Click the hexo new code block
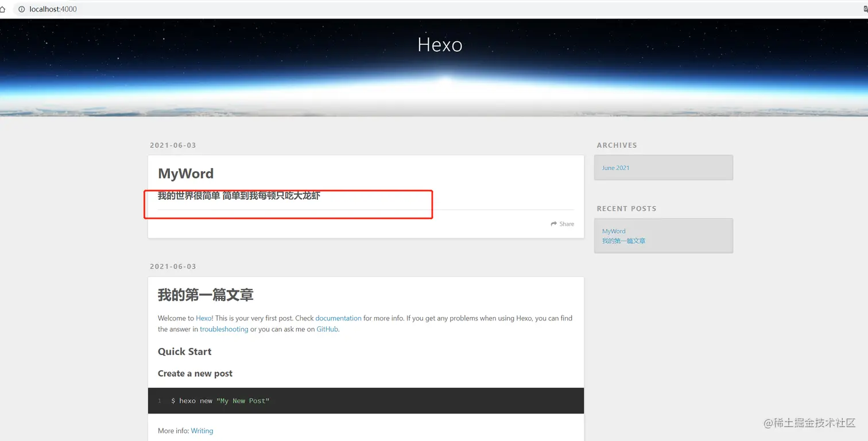This screenshot has height=441, width=868. click(x=366, y=401)
